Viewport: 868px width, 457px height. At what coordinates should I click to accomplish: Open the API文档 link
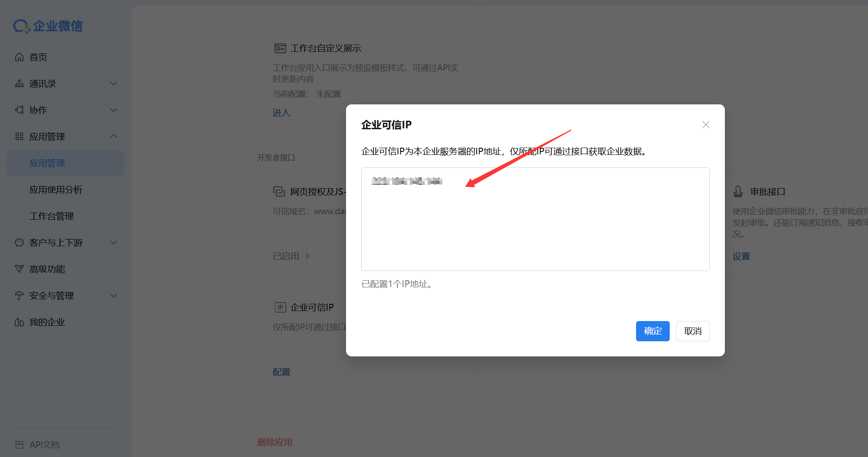click(x=44, y=444)
